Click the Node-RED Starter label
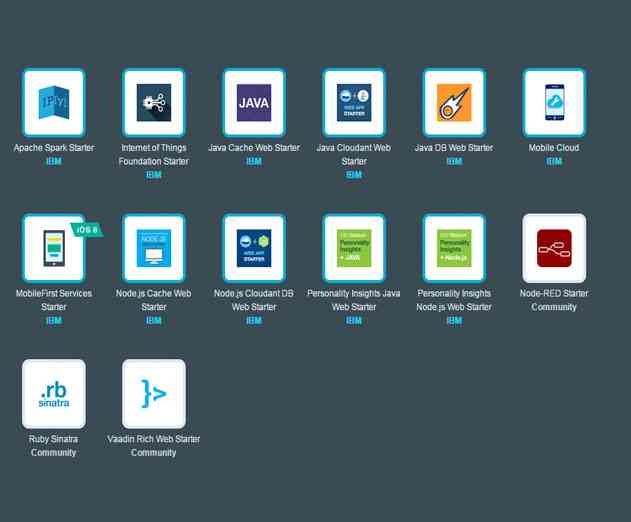The height and width of the screenshot is (522, 631). [x=554, y=293]
